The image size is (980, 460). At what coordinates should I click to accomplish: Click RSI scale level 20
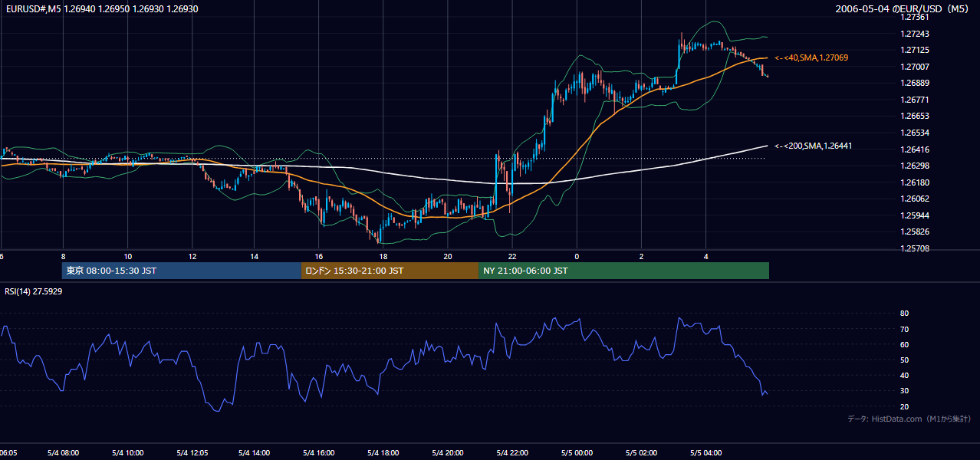[x=904, y=406]
